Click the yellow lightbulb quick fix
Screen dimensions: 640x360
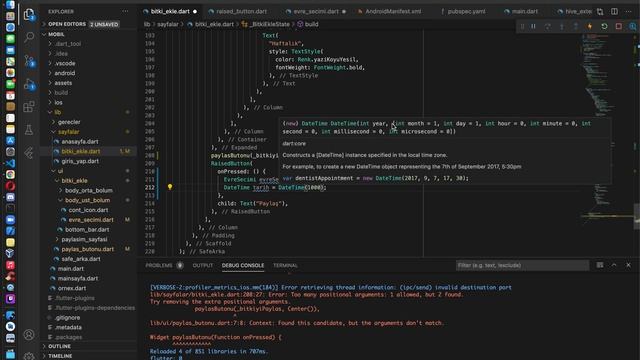pos(170,187)
